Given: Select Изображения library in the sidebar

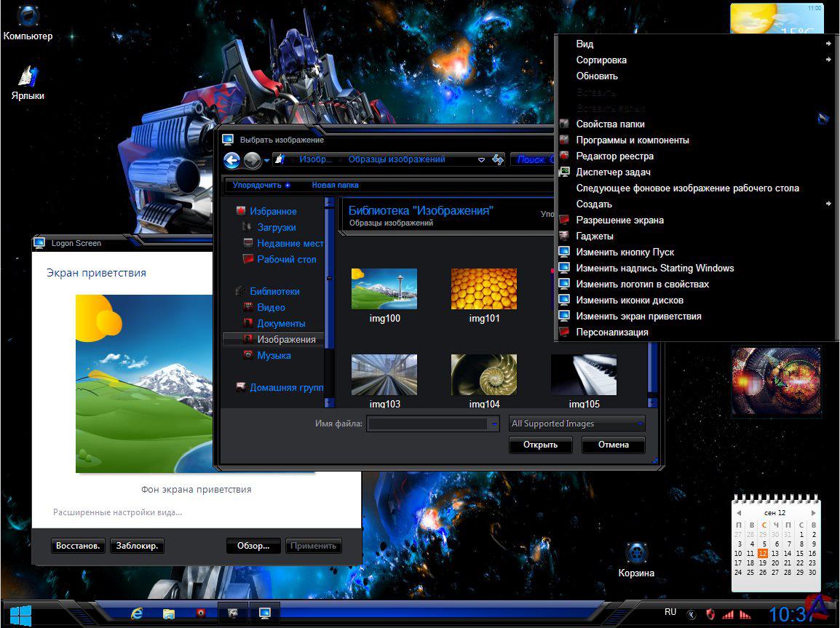Looking at the screenshot, I should [x=273, y=339].
